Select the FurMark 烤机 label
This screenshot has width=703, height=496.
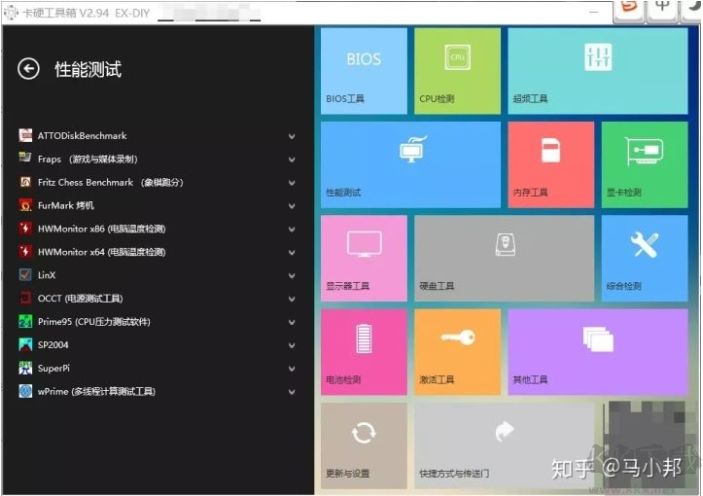[66, 205]
